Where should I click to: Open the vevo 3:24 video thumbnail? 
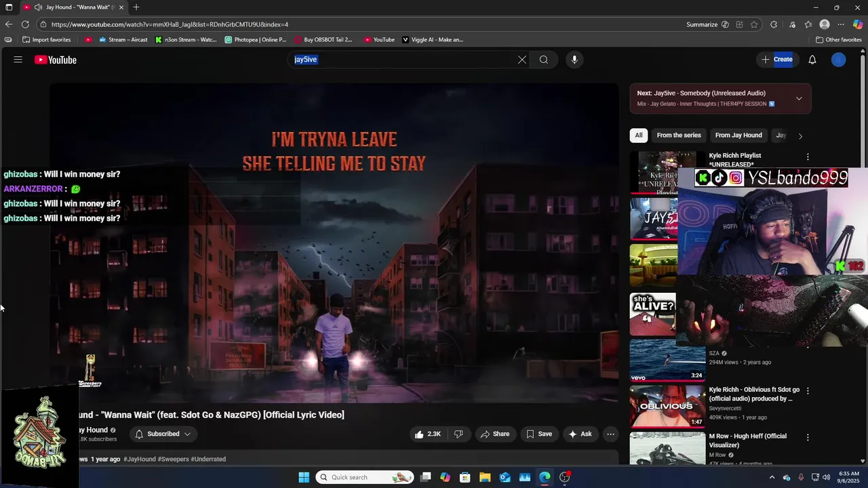click(667, 360)
